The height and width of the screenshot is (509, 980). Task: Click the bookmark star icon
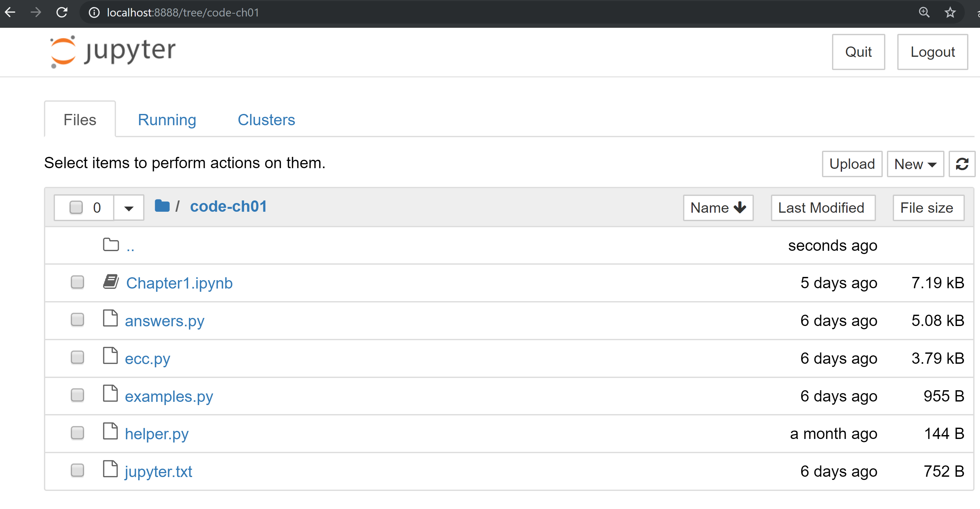pyautogui.click(x=950, y=13)
